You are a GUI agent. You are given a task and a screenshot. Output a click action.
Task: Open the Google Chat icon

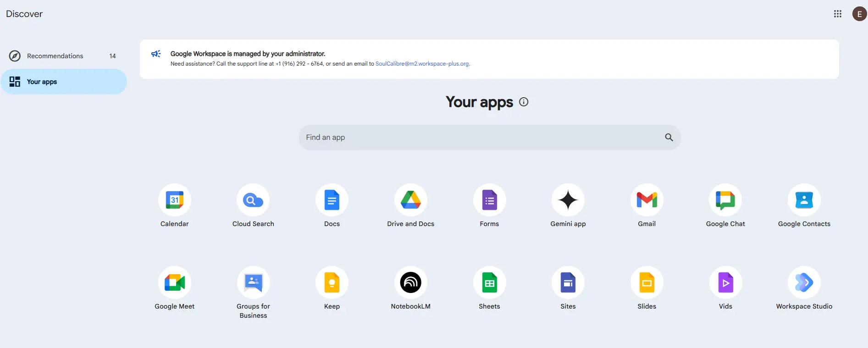tap(725, 200)
